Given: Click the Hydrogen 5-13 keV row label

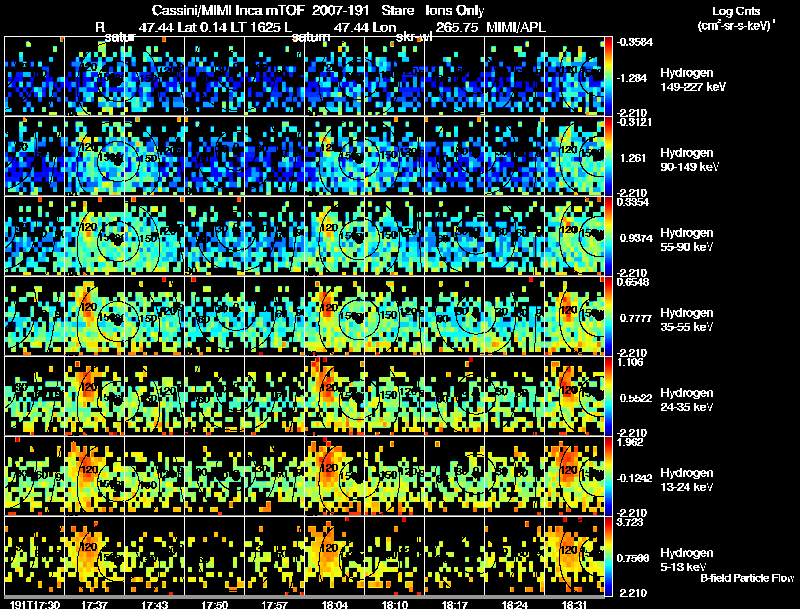Looking at the screenshot, I should click(687, 560).
